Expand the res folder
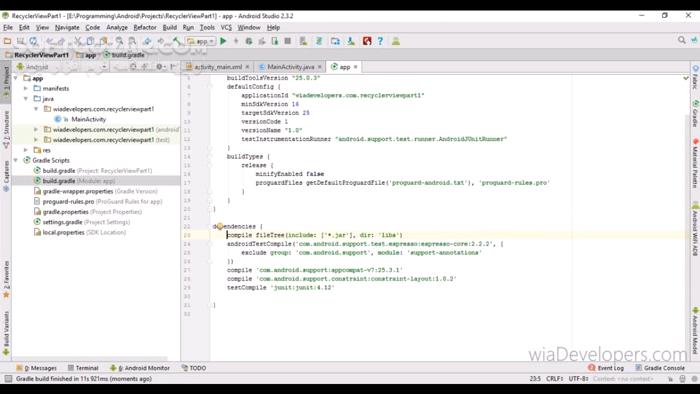The width and height of the screenshot is (700, 394). [26, 150]
